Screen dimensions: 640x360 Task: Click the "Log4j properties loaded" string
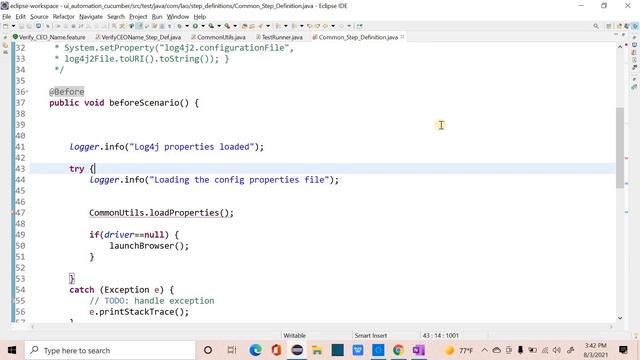click(x=192, y=147)
